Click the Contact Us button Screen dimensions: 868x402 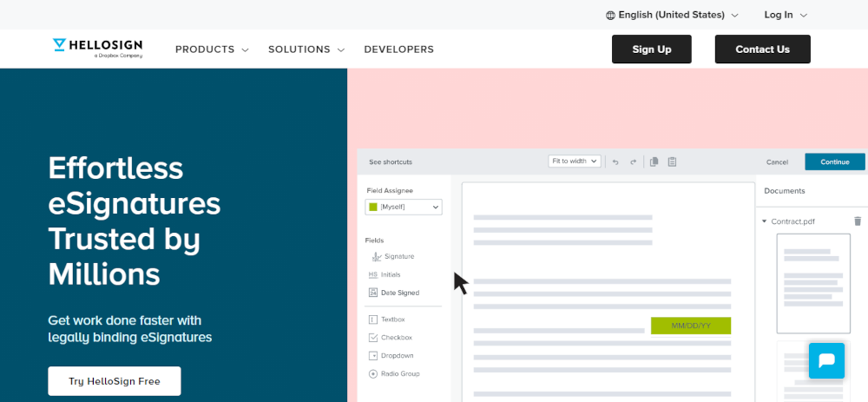click(762, 49)
